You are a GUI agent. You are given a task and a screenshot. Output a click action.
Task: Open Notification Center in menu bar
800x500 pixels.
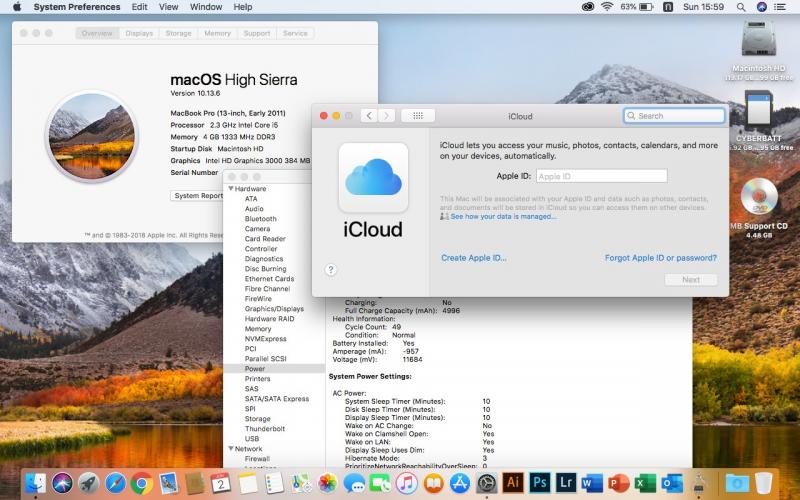(x=780, y=7)
